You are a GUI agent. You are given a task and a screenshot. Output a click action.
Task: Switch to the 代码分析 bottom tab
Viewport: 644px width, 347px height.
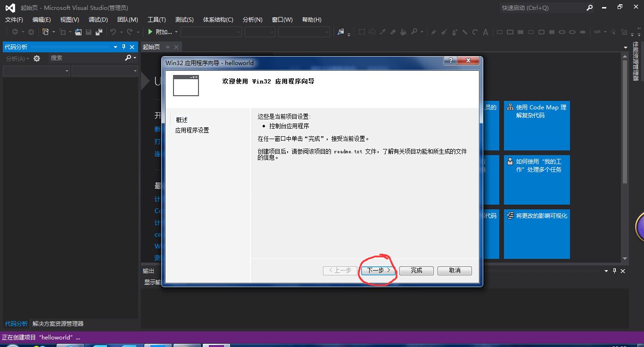coord(16,324)
